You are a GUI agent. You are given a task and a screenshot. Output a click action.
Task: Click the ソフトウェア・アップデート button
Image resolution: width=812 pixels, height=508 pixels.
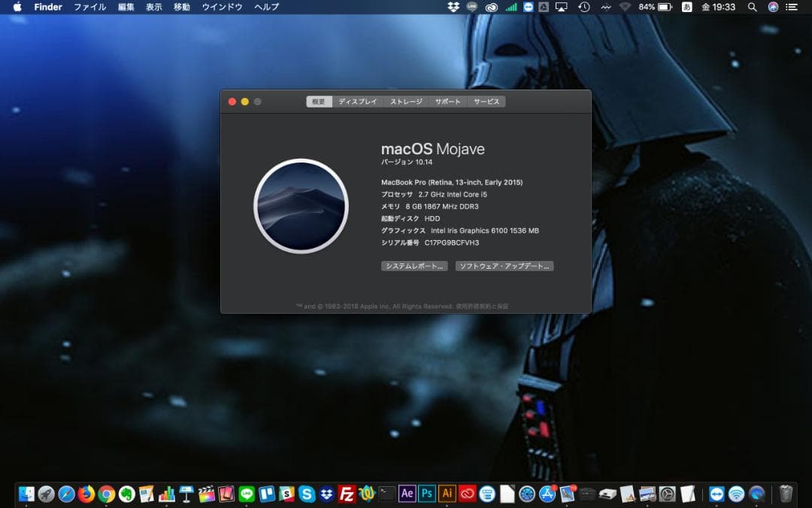pyautogui.click(x=503, y=266)
